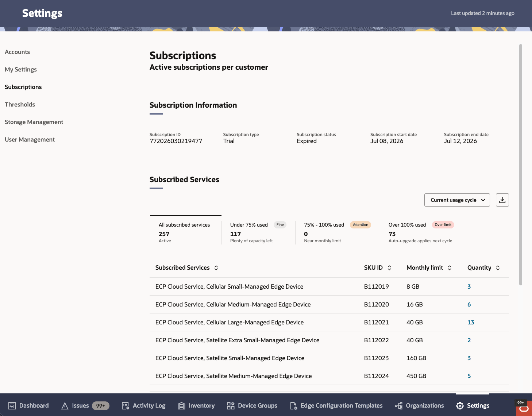Open My Settings in the sidebar
532x416 pixels.
[21, 69]
